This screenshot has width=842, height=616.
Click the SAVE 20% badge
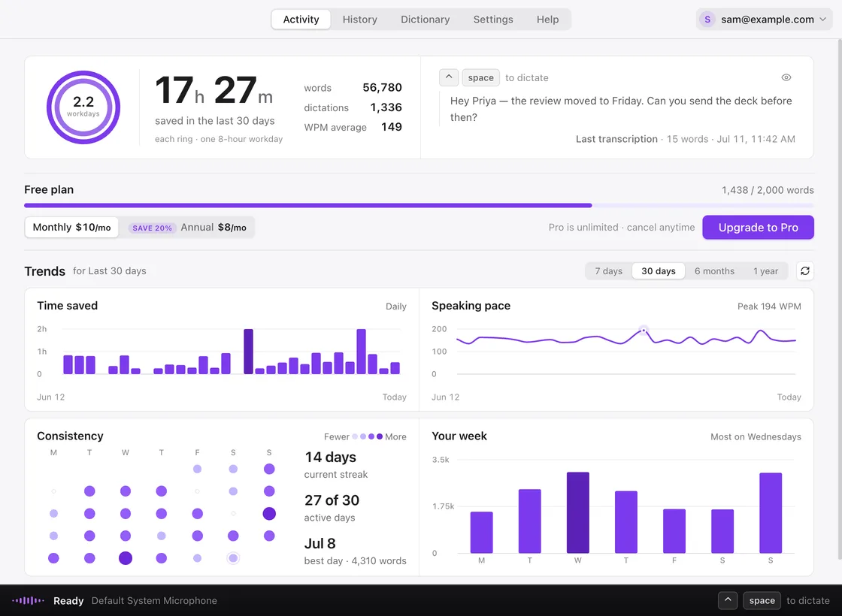tap(152, 228)
